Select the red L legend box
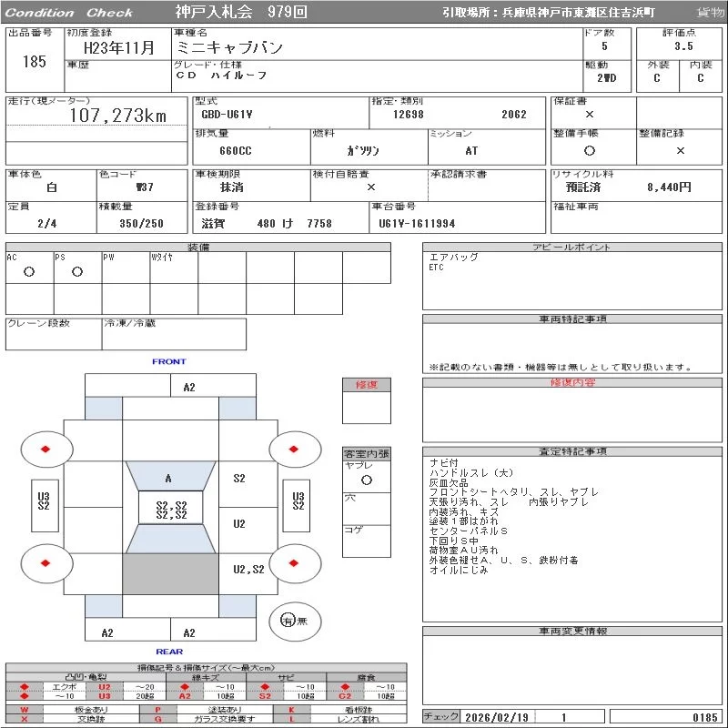The width and height of the screenshot is (728, 728). [x=292, y=719]
